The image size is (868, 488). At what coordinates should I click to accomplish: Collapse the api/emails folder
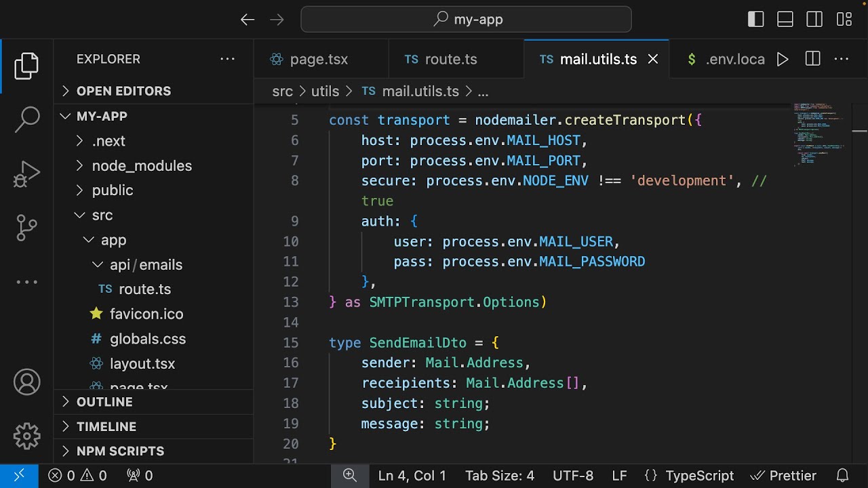pyautogui.click(x=153, y=264)
